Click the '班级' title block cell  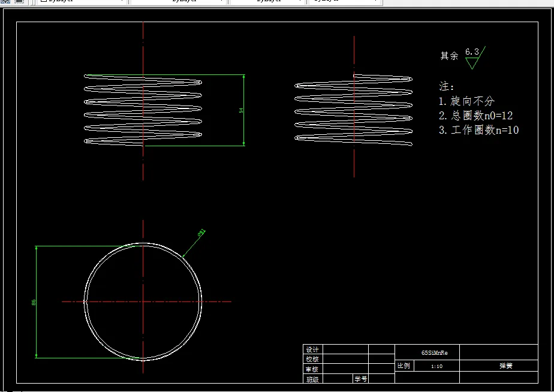[312, 379]
